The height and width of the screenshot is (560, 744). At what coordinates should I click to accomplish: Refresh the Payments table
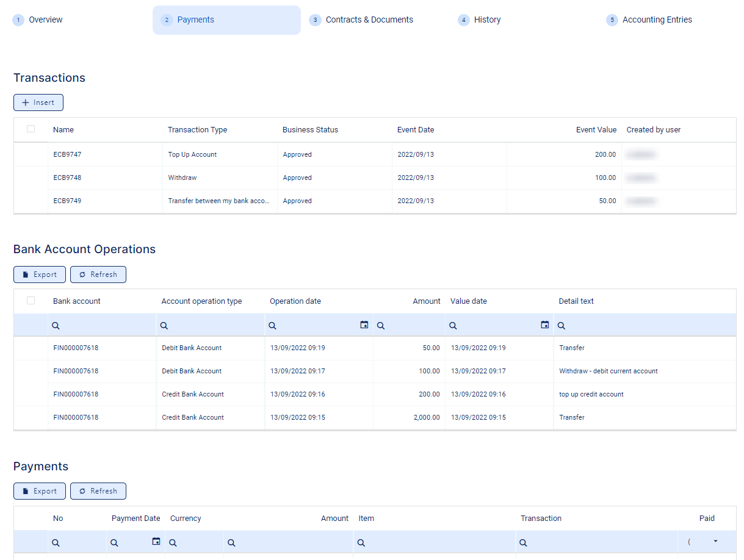point(98,491)
